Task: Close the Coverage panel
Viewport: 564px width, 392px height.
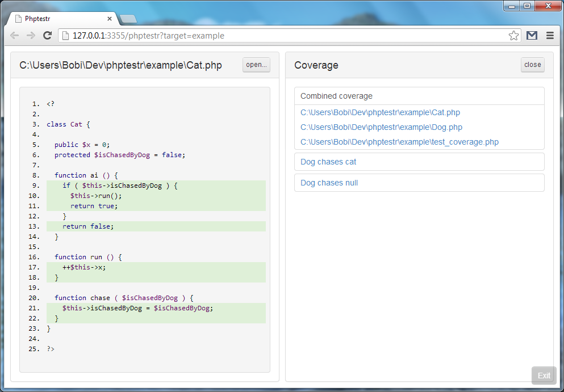Action: 532,65
